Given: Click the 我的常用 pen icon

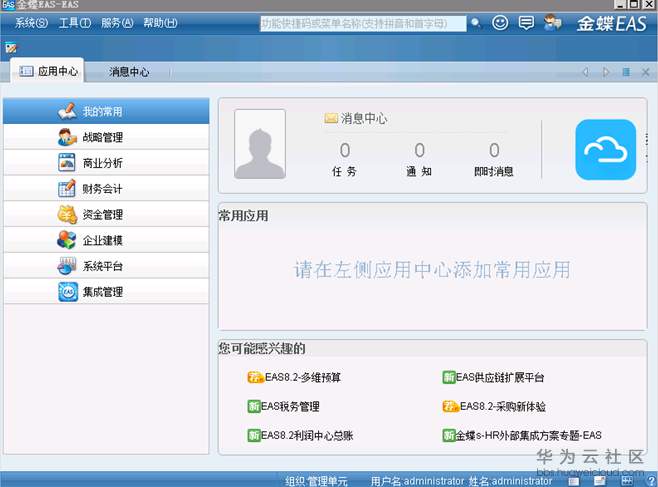Looking at the screenshot, I should (x=67, y=111).
